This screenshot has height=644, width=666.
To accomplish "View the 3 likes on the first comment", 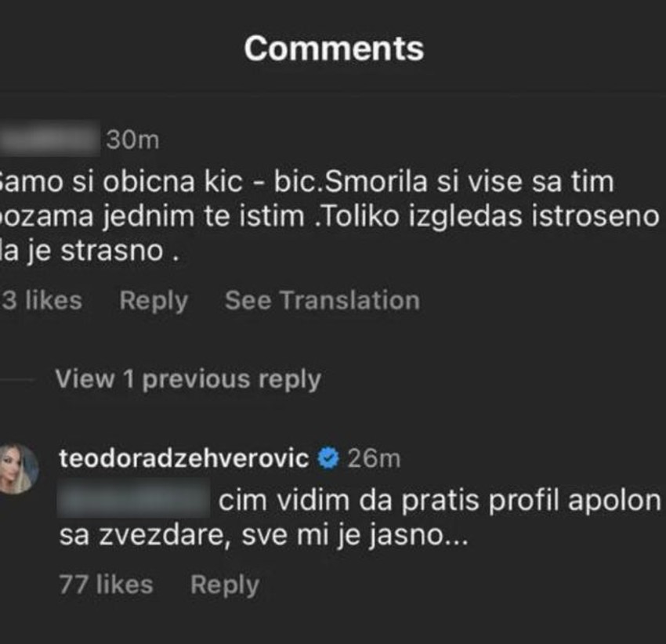I will 39,300.
